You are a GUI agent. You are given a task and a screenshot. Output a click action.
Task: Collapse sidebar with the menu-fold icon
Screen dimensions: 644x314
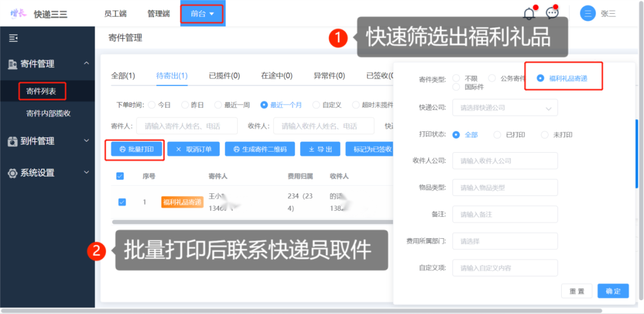tap(13, 38)
